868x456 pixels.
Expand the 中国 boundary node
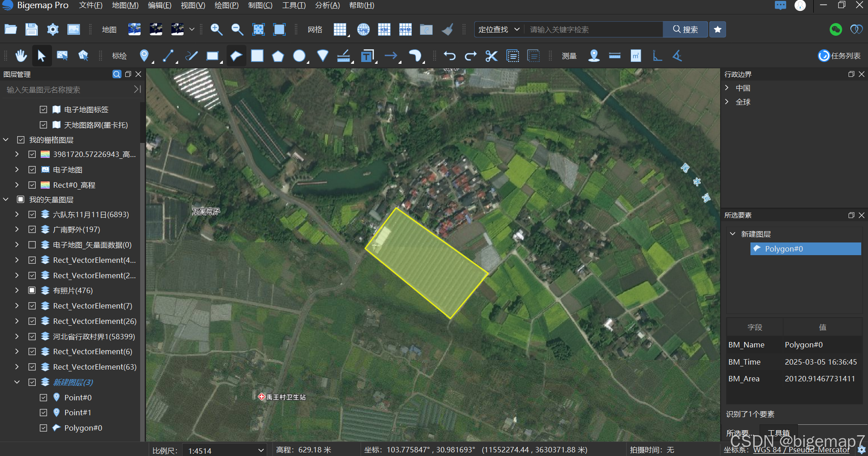(727, 88)
